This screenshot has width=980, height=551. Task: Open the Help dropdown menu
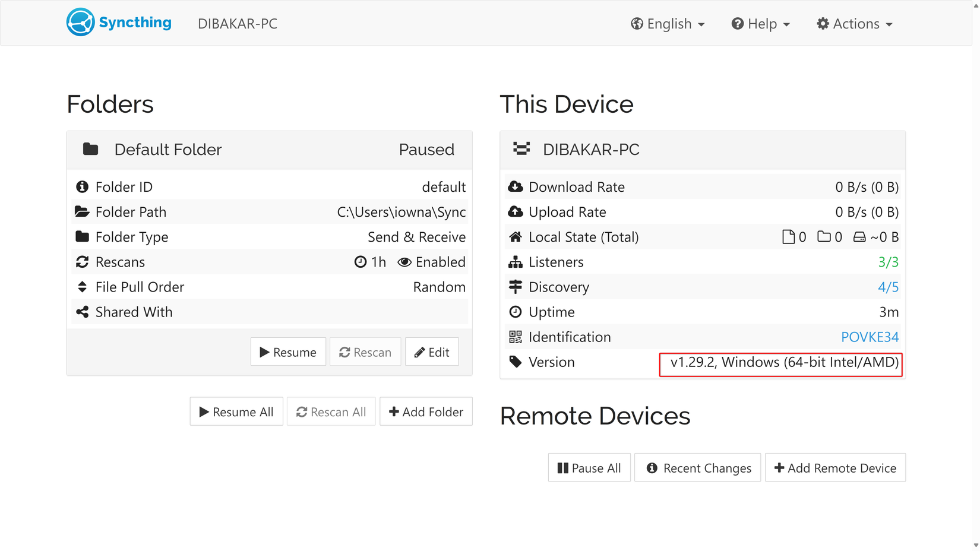(x=760, y=24)
